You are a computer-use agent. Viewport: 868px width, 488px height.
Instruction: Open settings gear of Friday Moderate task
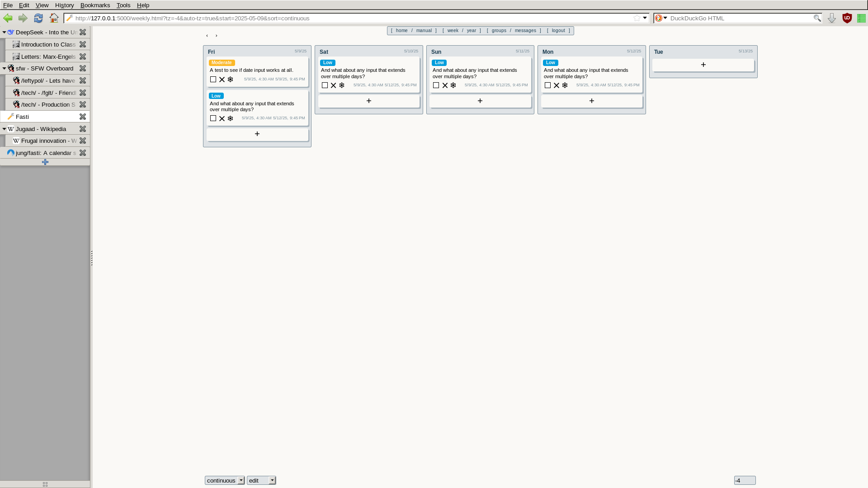coord(231,80)
